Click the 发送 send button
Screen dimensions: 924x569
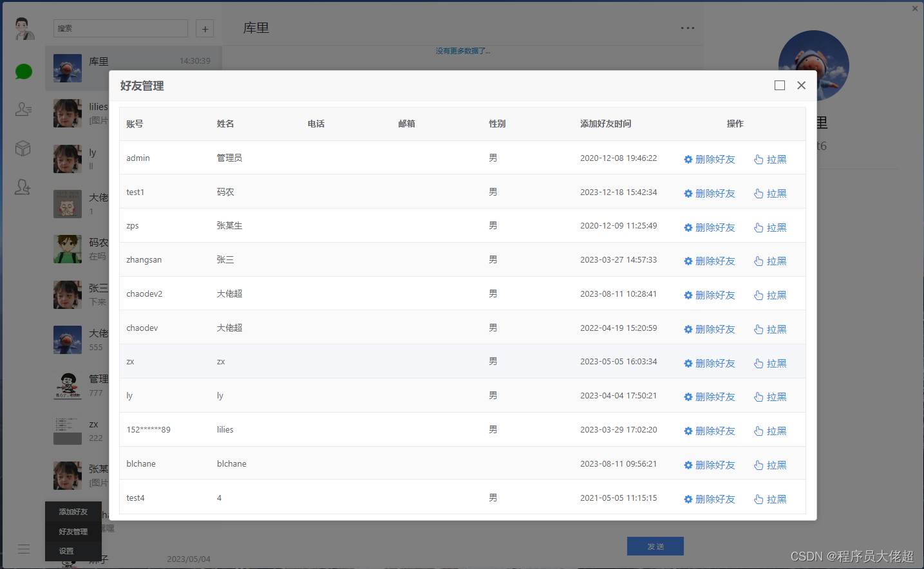click(x=655, y=546)
